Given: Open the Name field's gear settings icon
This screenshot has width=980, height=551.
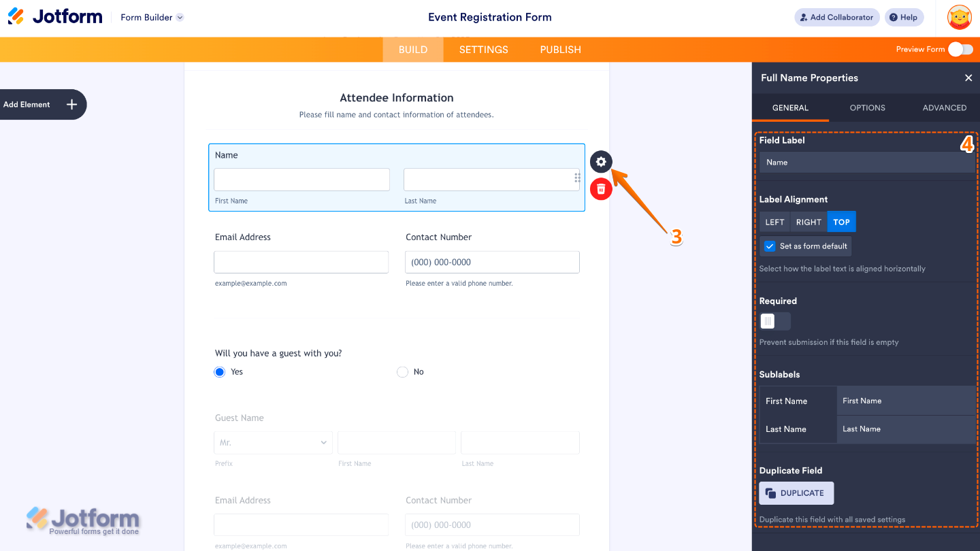Looking at the screenshot, I should click(601, 162).
